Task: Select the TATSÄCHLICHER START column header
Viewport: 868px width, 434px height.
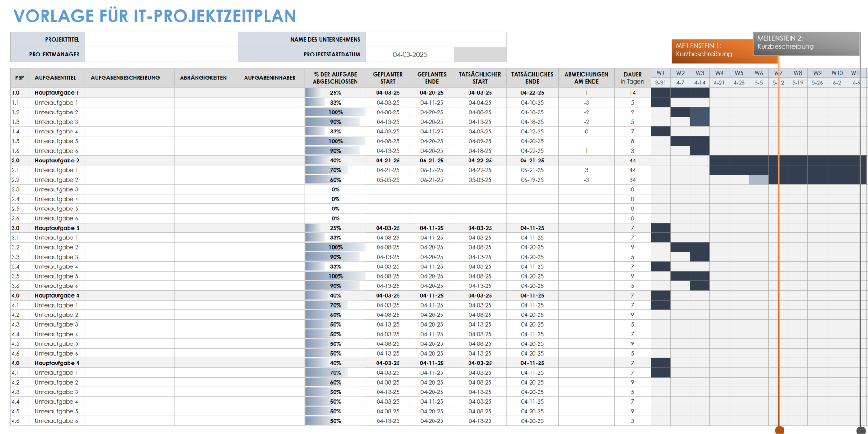Action: tap(480, 78)
